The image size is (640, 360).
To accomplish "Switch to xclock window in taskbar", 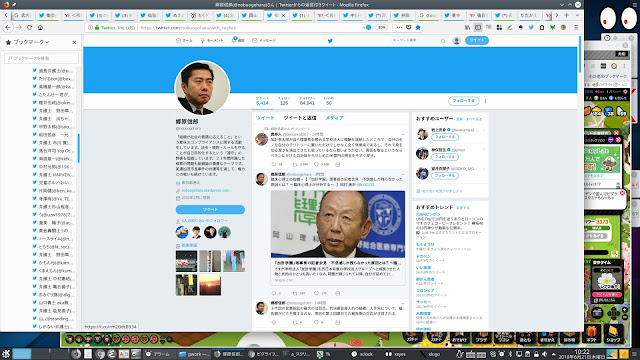I will (x=362, y=354).
